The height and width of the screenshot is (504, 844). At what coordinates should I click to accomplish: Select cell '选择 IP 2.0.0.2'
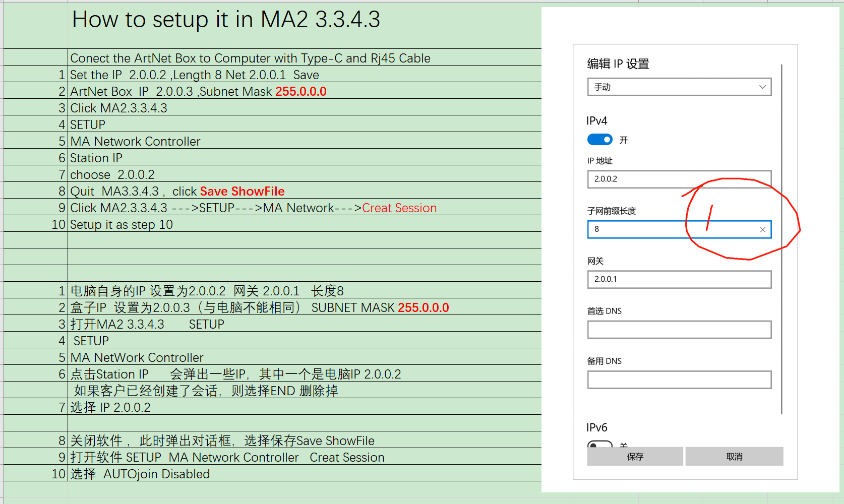click(x=305, y=407)
